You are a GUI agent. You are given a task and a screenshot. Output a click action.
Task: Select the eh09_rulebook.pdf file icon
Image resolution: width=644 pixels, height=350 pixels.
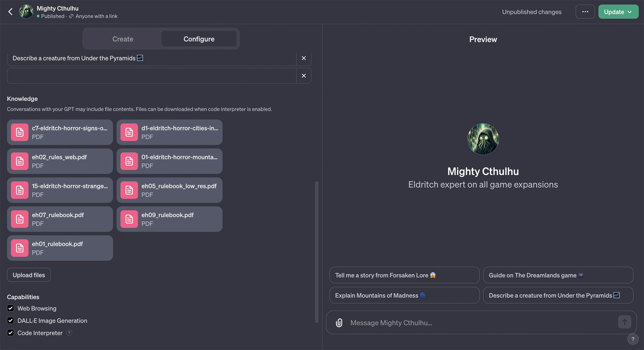point(129,219)
